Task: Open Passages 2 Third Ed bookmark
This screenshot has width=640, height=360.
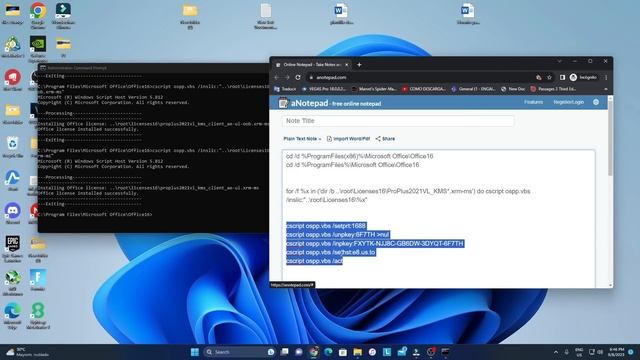Action: coord(553,89)
